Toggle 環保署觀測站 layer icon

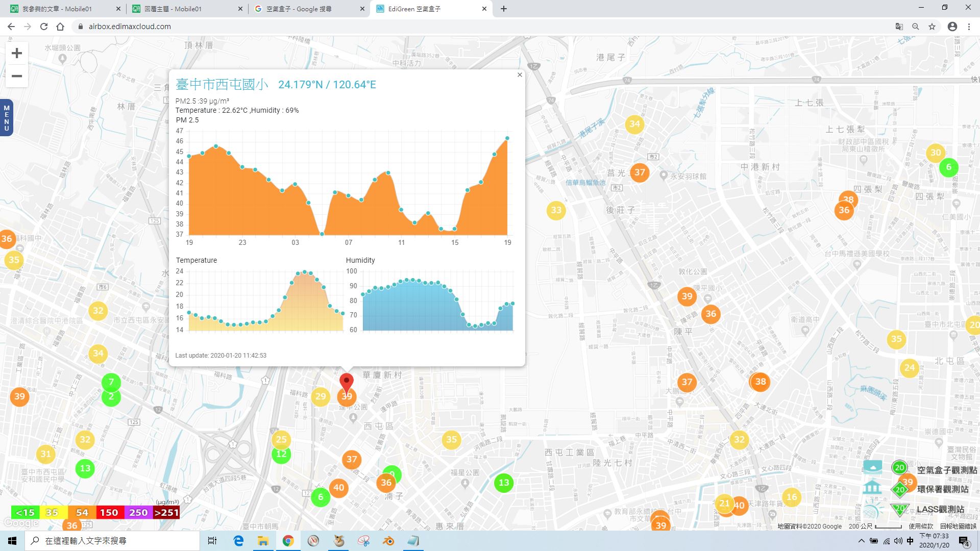[x=872, y=487]
